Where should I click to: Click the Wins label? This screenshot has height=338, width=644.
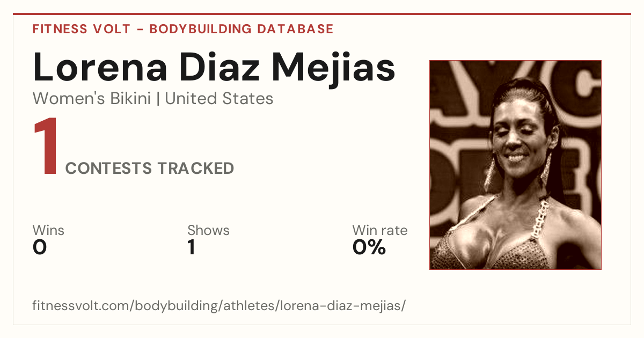coord(48,231)
